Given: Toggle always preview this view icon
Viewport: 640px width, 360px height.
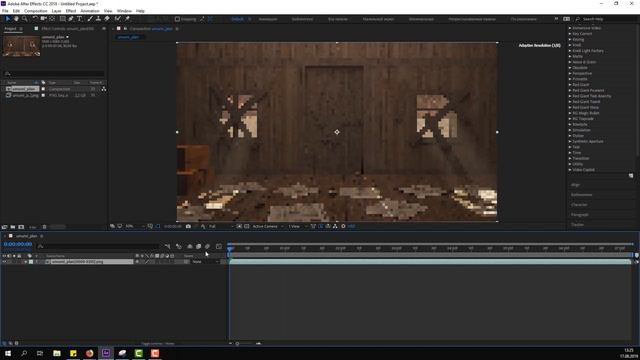Looking at the screenshot, I should coord(112,226).
